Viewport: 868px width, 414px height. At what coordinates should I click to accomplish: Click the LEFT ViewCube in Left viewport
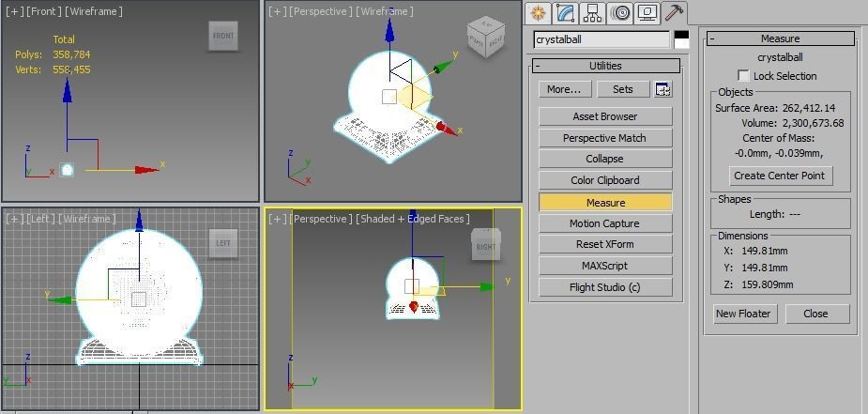[x=223, y=243]
